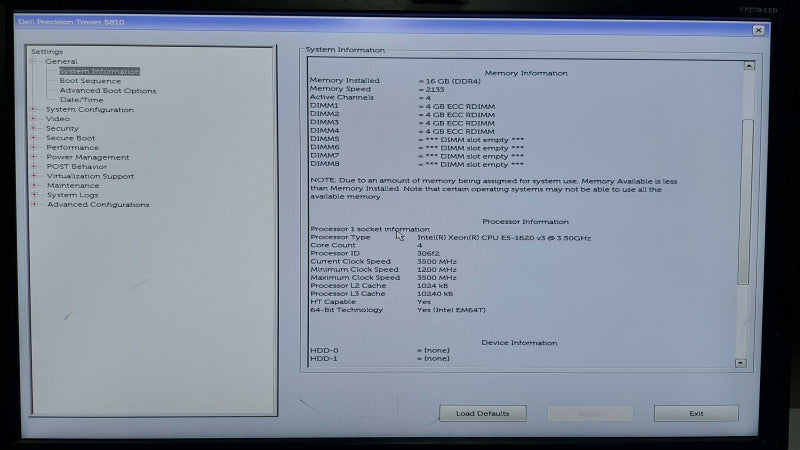This screenshot has height=450, width=800.
Task: Click the Processor Type Xeon E5-1620 text
Action: coord(504,238)
